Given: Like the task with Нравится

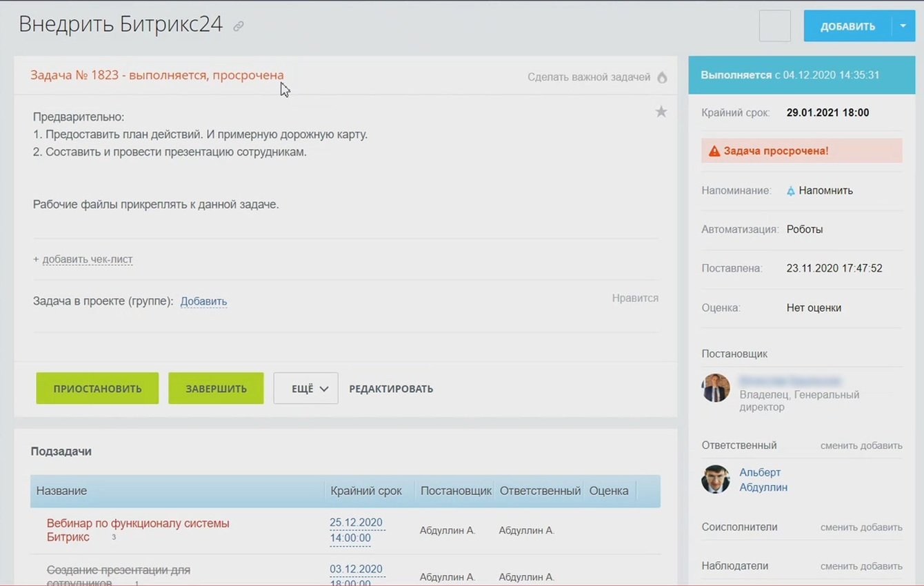Looking at the screenshot, I should [635, 299].
